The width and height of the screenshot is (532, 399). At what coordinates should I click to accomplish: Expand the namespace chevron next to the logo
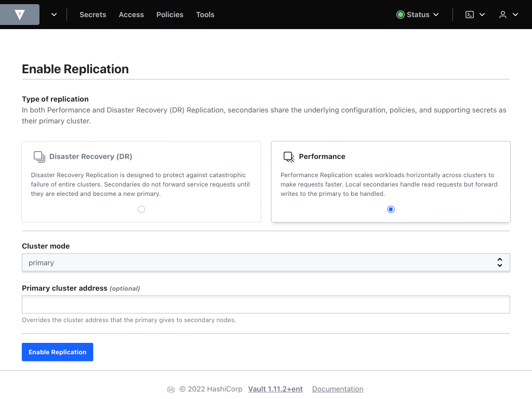(x=54, y=15)
